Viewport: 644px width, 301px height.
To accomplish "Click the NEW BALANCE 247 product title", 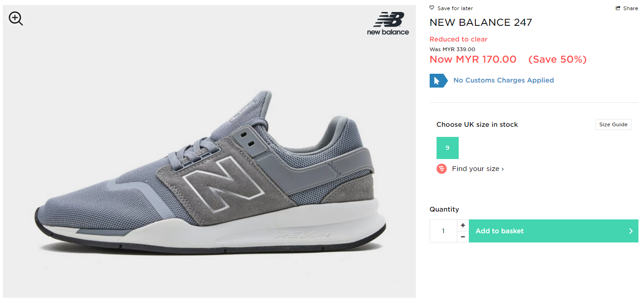I will click(481, 22).
